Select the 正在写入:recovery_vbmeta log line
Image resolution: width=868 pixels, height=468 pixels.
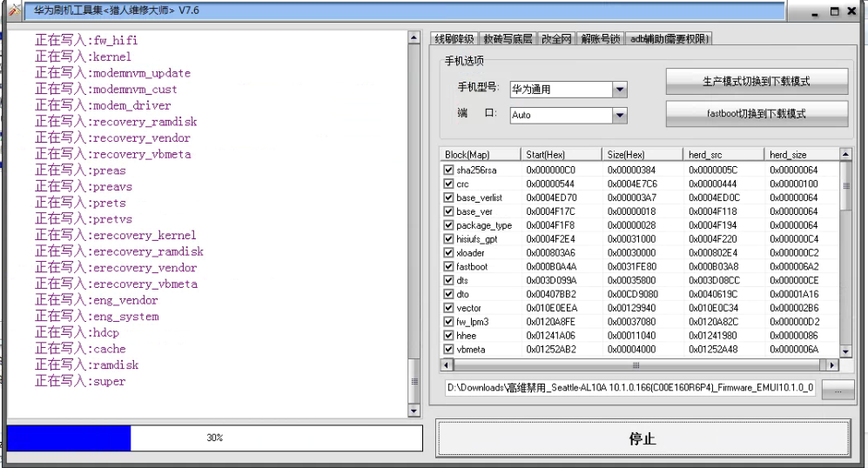(x=113, y=154)
